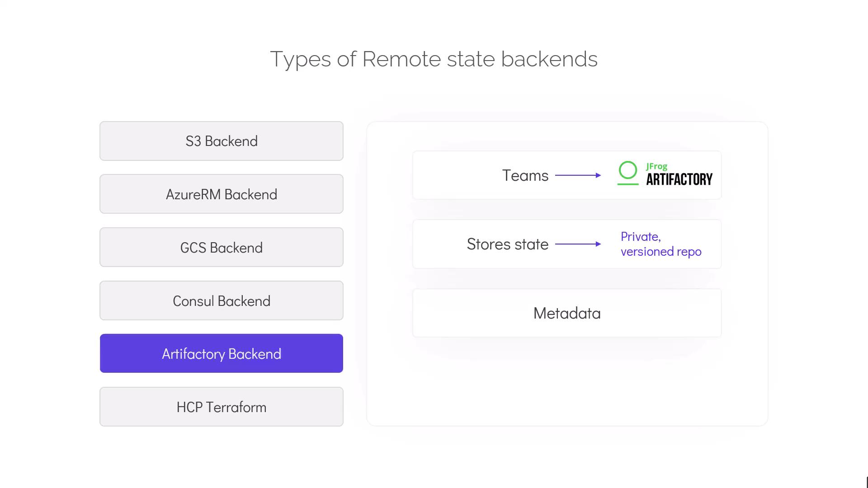Select the S3 Backend box
This screenshot has width=868, height=488.
(x=221, y=141)
